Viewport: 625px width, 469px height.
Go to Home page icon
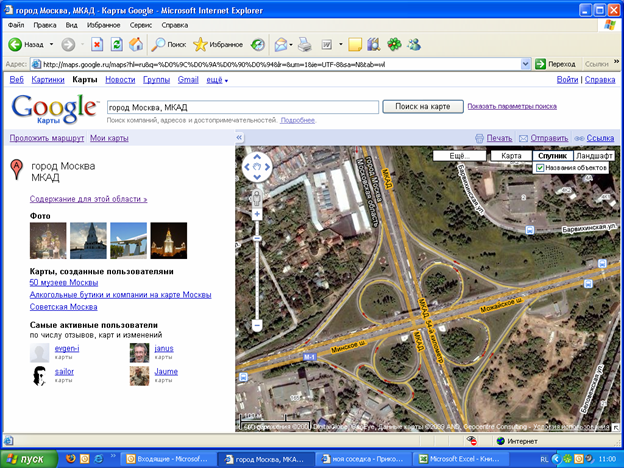tap(136, 44)
